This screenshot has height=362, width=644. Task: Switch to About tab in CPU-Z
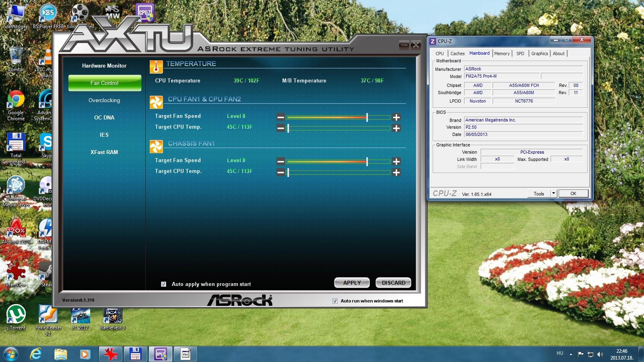coord(559,53)
